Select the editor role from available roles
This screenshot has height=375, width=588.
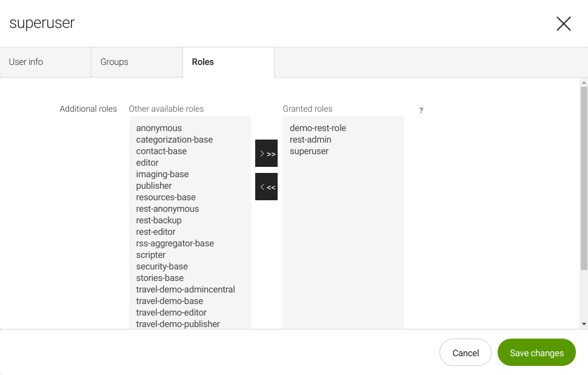coord(147,163)
